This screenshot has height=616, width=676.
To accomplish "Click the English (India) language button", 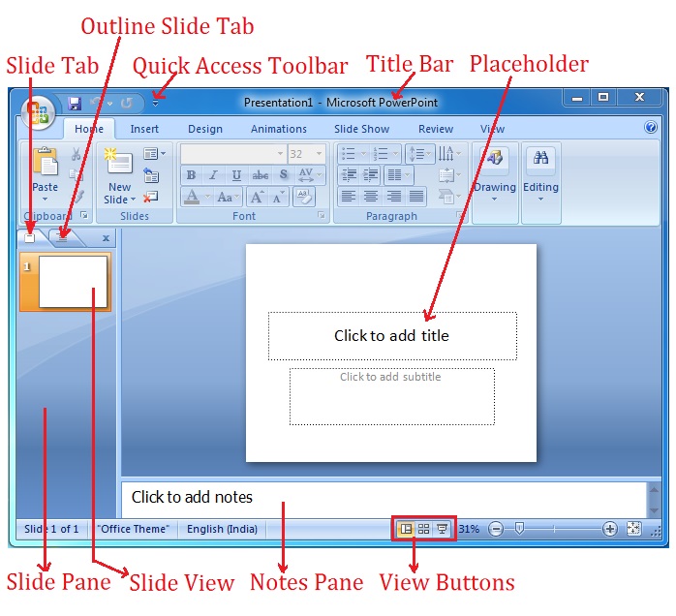I will pos(222,529).
